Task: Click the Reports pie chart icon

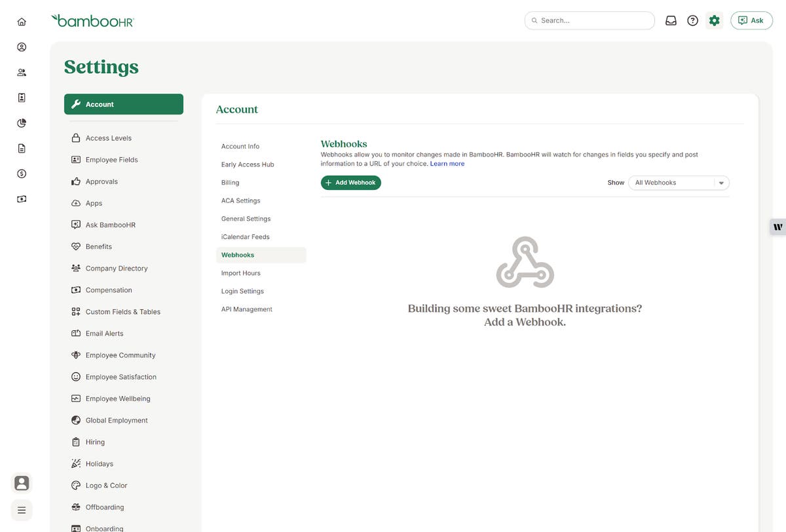Action: pos(21,122)
